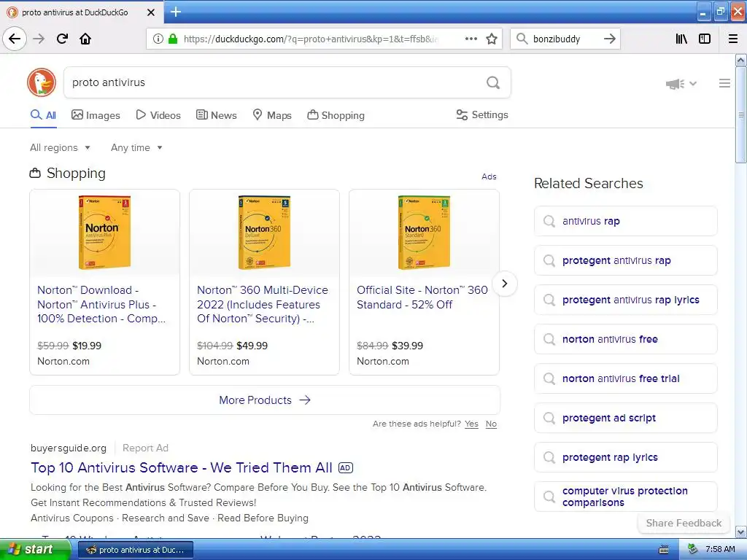Screen dimensions: 747x560
Task: Click the system tray safely-remove icon
Action: [x=692, y=550]
